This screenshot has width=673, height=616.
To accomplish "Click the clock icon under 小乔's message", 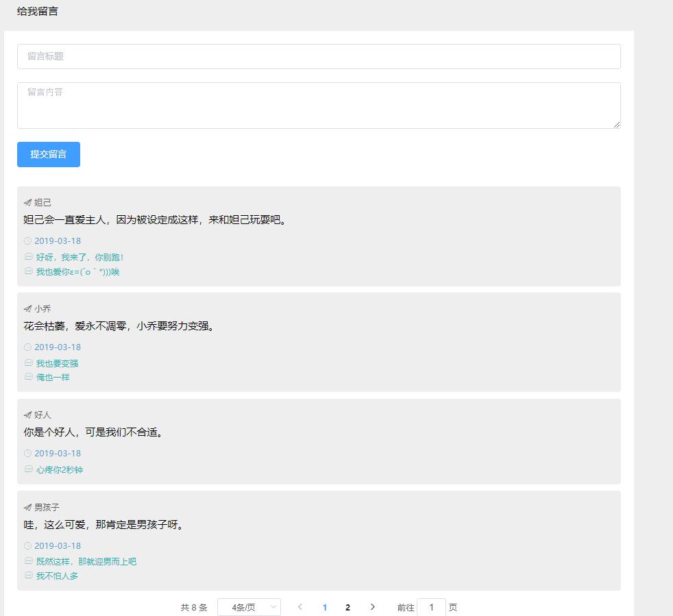I will [x=27, y=347].
